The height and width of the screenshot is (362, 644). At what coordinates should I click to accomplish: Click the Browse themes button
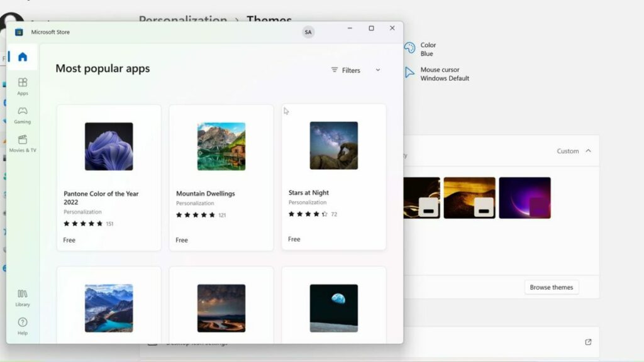point(551,287)
